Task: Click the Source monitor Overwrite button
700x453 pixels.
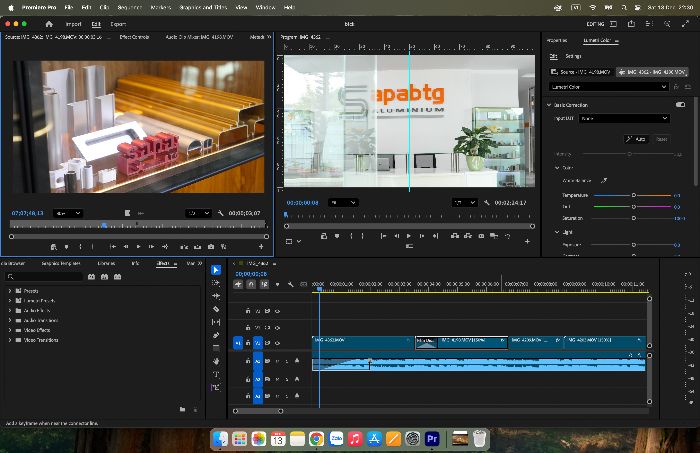Action: [x=197, y=247]
